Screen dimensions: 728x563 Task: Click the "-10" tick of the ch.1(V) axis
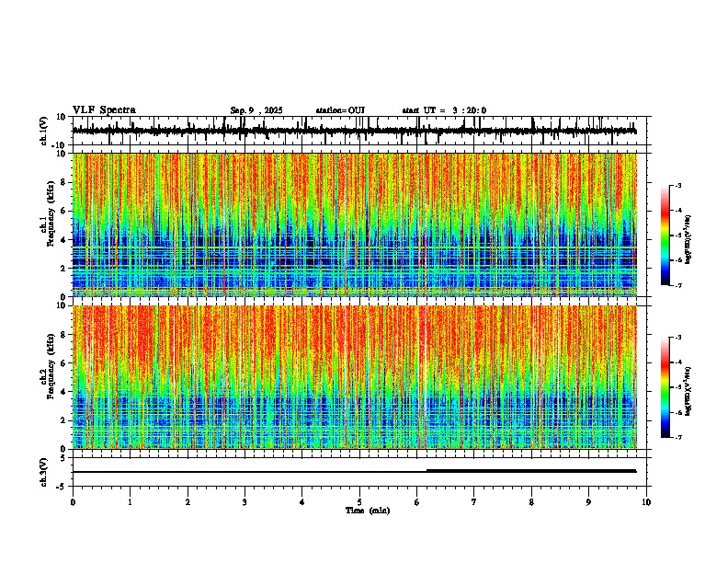pyautogui.click(x=60, y=145)
